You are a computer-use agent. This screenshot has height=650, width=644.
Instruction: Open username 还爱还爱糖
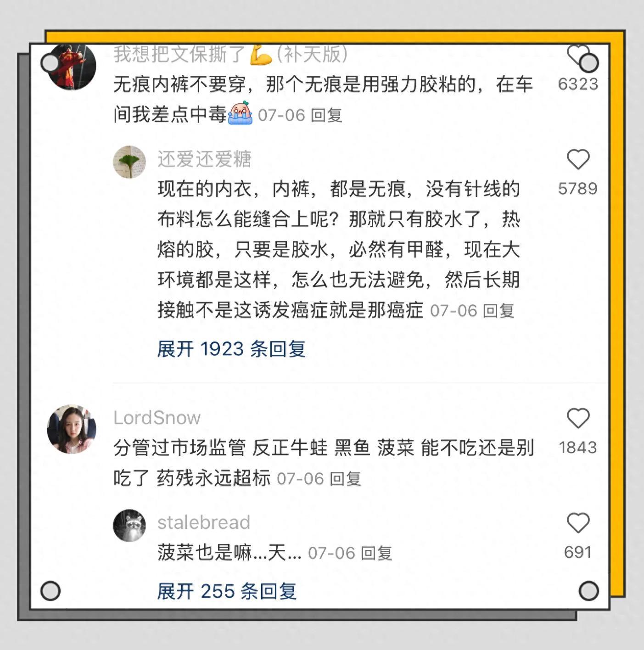point(204,159)
